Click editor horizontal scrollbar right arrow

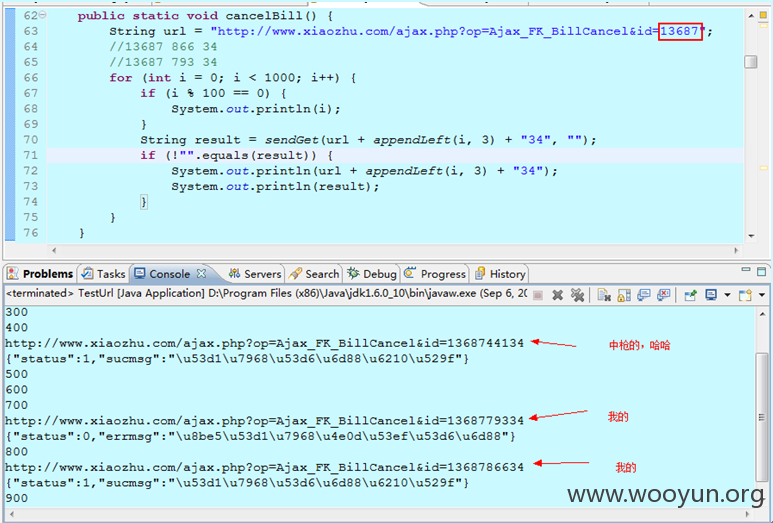736,250
